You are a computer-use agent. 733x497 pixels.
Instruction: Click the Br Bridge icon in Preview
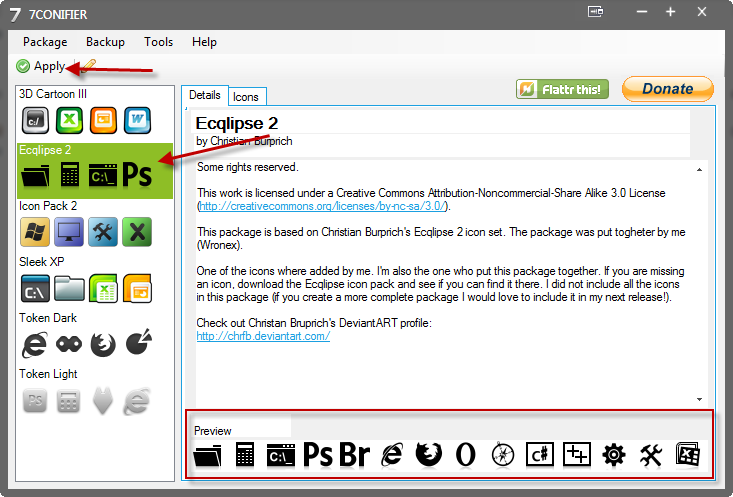[355, 455]
